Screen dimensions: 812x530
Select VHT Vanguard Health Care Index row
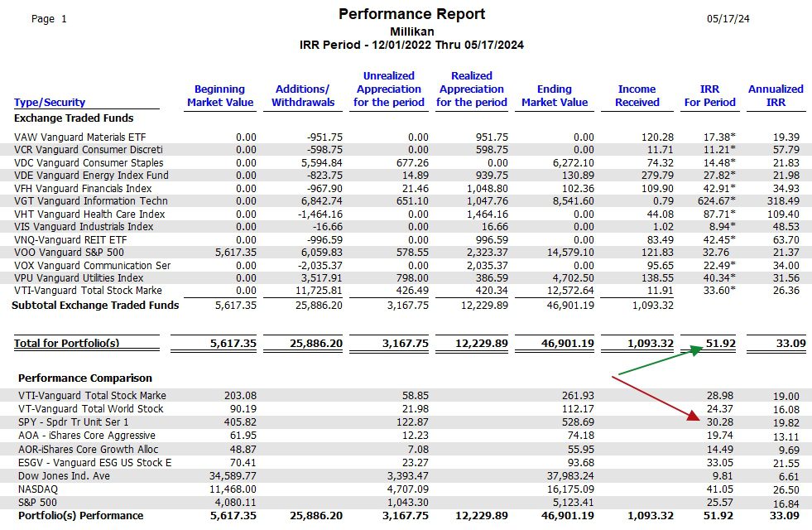pos(406,214)
